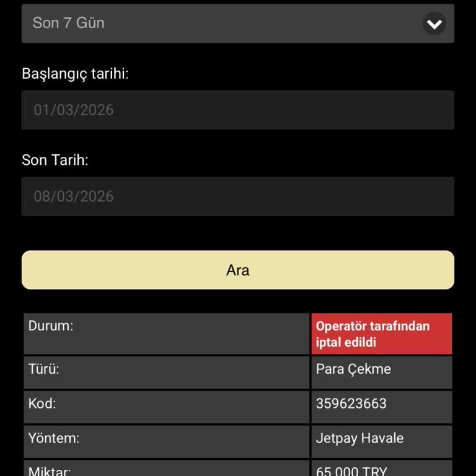Viewport: 476px width, 476px height.
Task: Click the Para Çekme value cell
Action: [381, 372]
